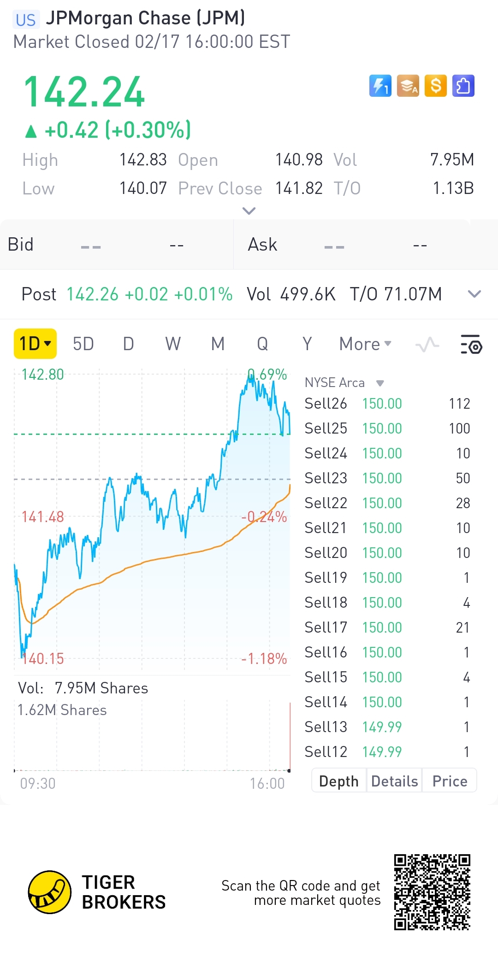Tap the chart indicator waveform icon
This screenshot has width=498, height=980.
coord(427,344)
